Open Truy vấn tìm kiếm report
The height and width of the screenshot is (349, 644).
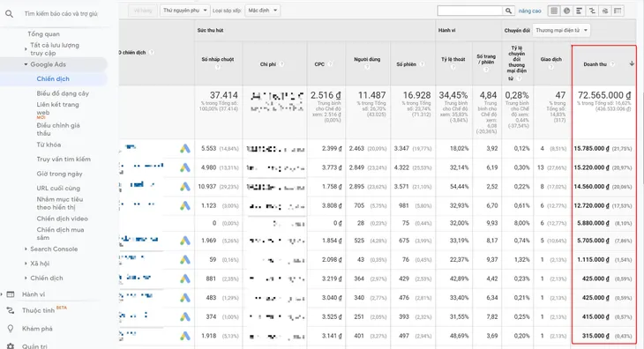click(64, 160)
